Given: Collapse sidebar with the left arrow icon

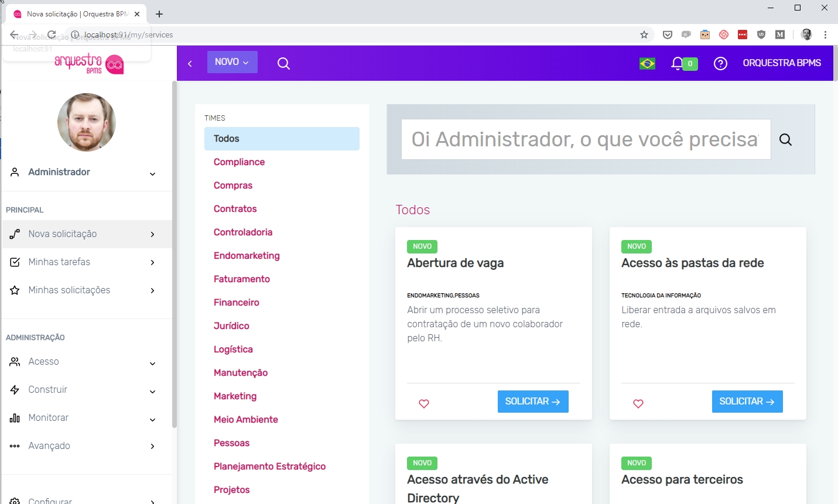Looking at the screenshot, I should [190, 63].
